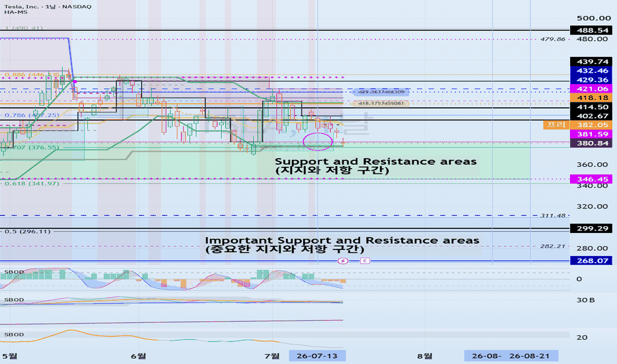Viewport: 617px width, 364px height.
Task: Click the (지지와 저항 구간) text note
Action: (332, 170)
